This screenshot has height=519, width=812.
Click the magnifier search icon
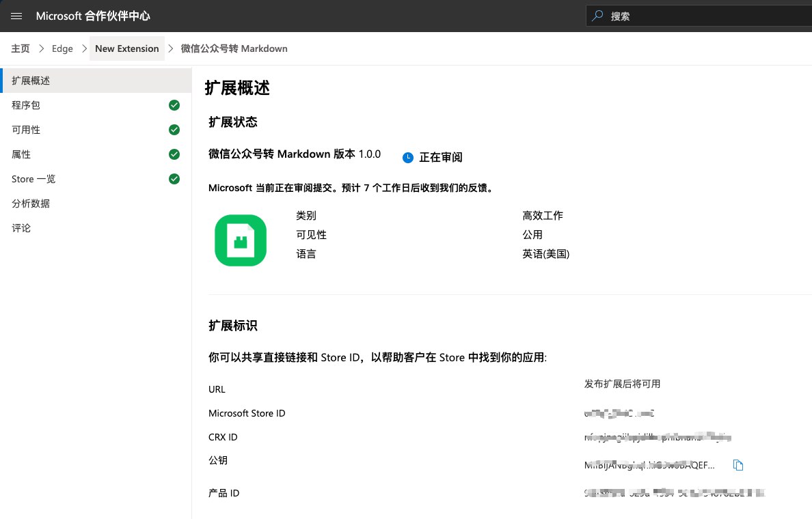[x=598, y=16]
